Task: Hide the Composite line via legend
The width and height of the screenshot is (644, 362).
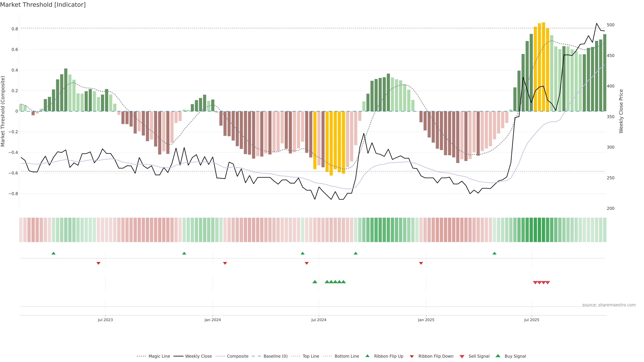Action: [x=237, y=356]
